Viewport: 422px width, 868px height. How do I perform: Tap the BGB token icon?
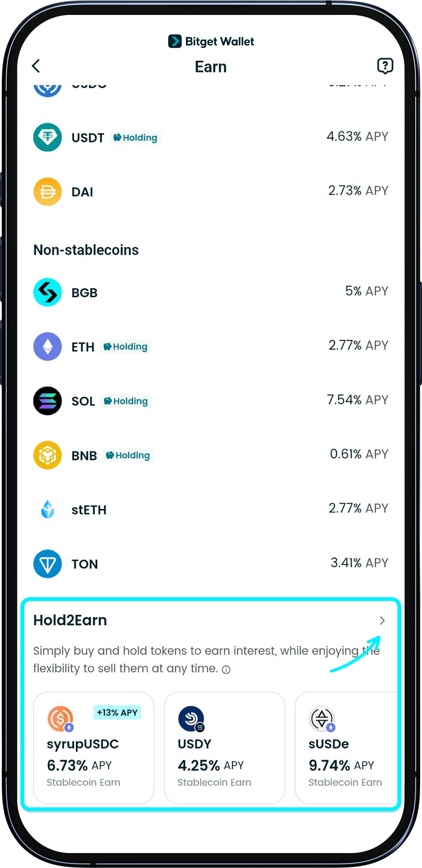click(48, 293)
